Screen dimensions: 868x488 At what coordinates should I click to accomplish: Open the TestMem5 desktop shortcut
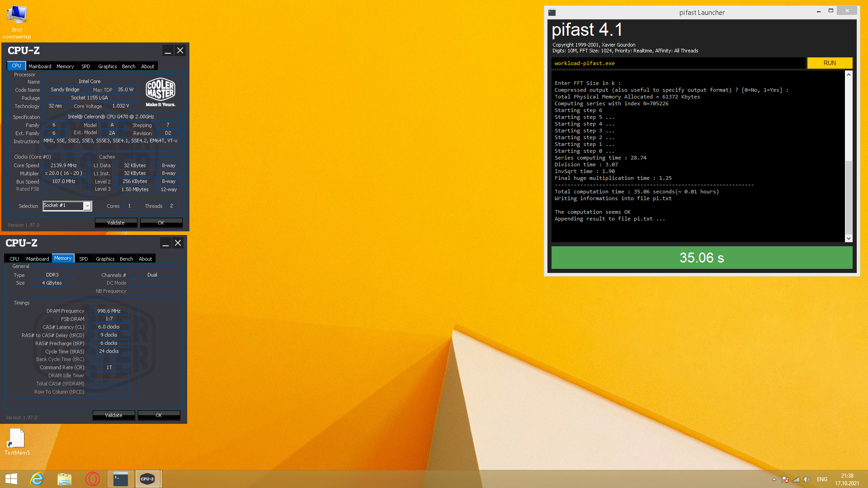pyautogui.click(x=17, y=441)
